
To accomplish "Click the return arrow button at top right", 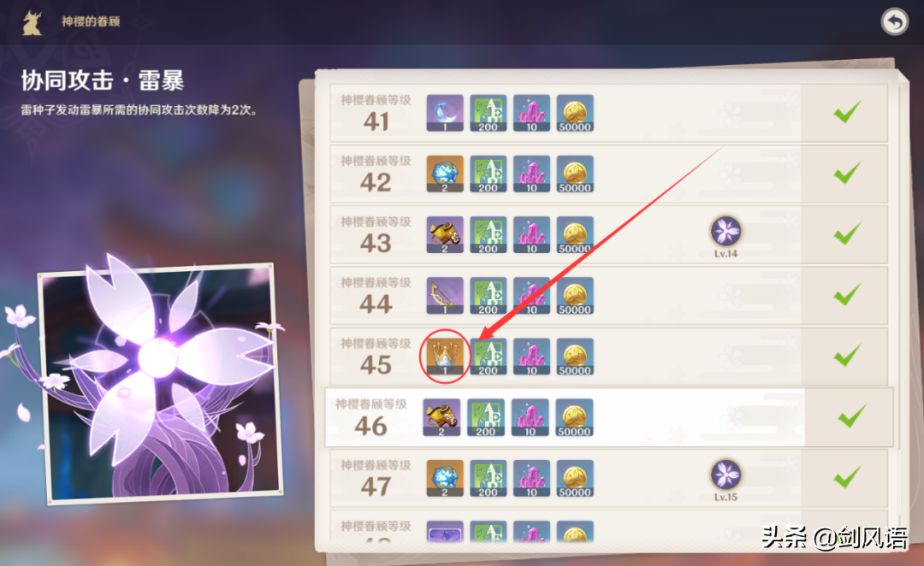I will (x=895, y=21).
